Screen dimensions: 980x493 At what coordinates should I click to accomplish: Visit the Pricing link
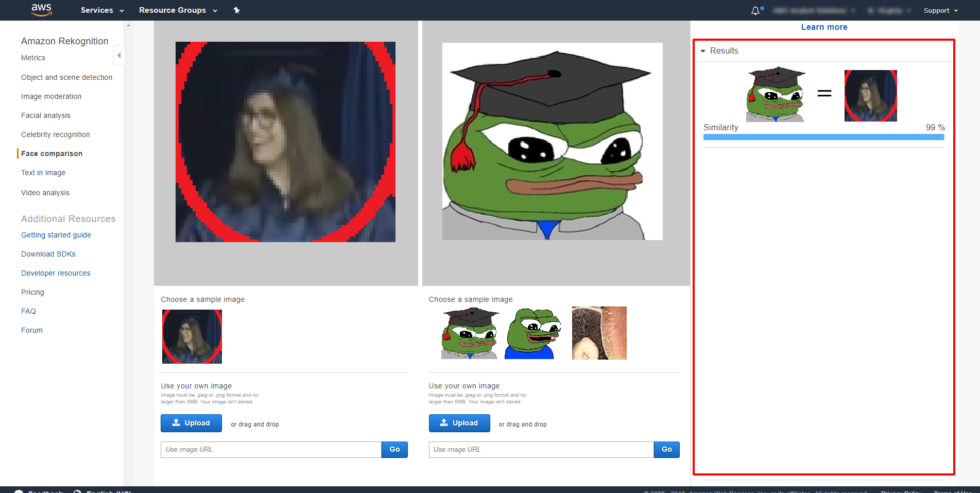pyautogui.click(x=32, y=292)
